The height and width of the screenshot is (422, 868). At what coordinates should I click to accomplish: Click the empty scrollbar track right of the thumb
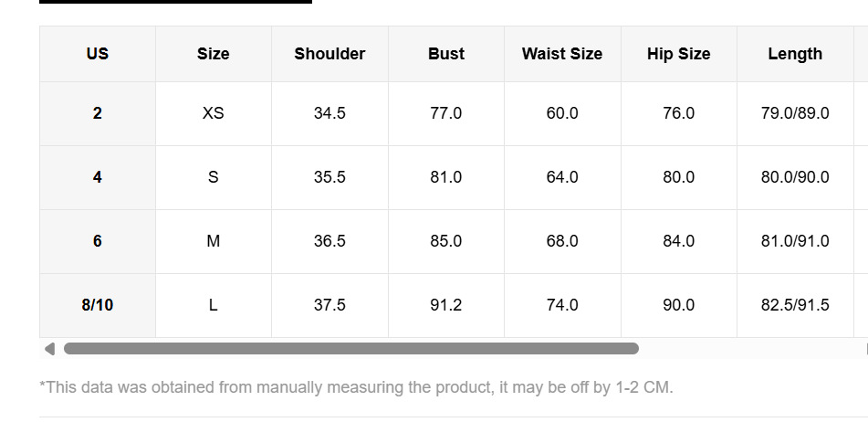pyautogui.click(x=748, y=348)
